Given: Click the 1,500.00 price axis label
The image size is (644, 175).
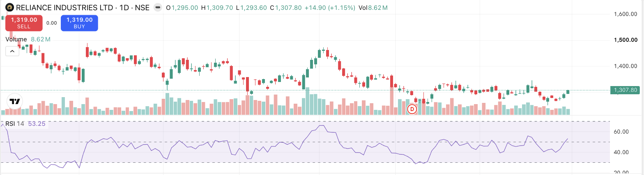Looking at the screenshot, I should pyautogui.click(x=625, y=40).
